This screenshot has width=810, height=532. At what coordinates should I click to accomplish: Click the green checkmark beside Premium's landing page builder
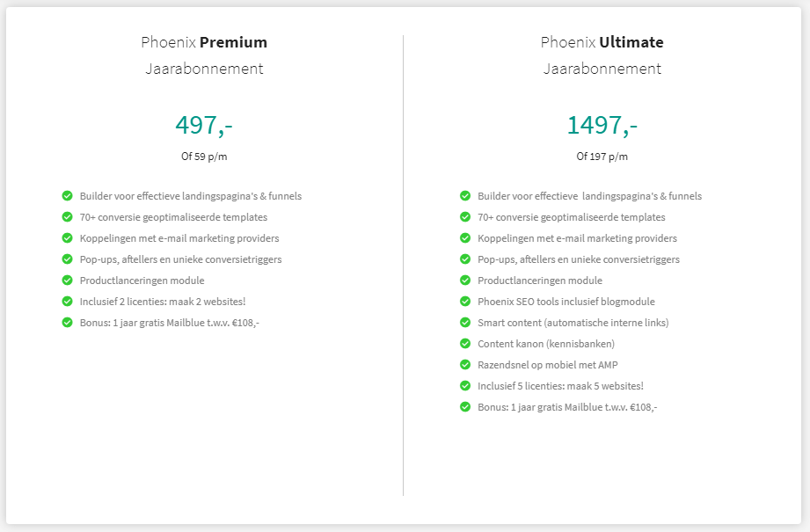(x=67, y=196)
